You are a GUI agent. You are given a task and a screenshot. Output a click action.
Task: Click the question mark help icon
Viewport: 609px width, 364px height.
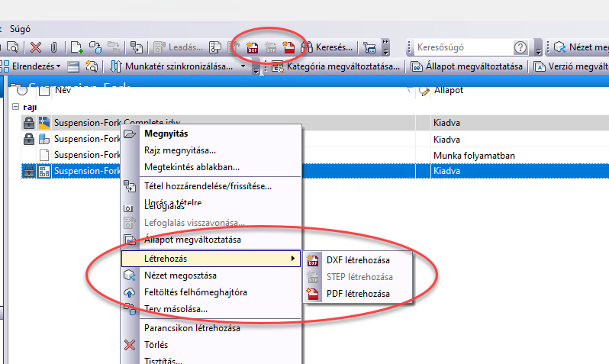coord(520,47)
